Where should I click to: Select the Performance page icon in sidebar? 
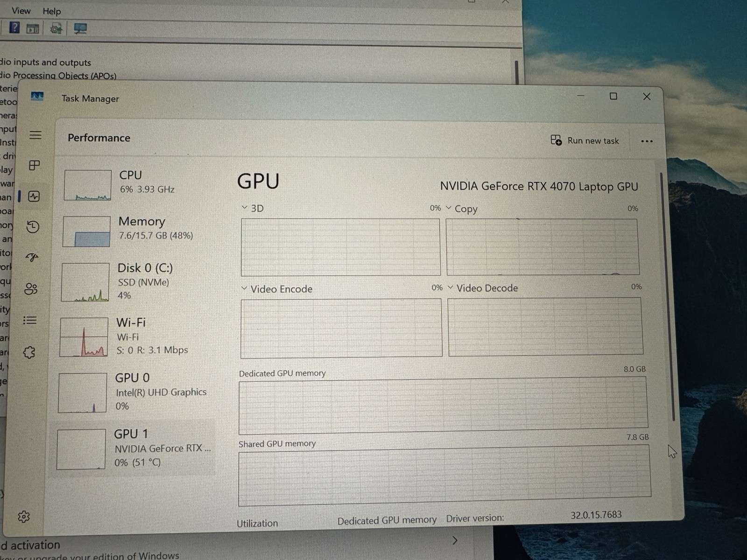(34, 196)
